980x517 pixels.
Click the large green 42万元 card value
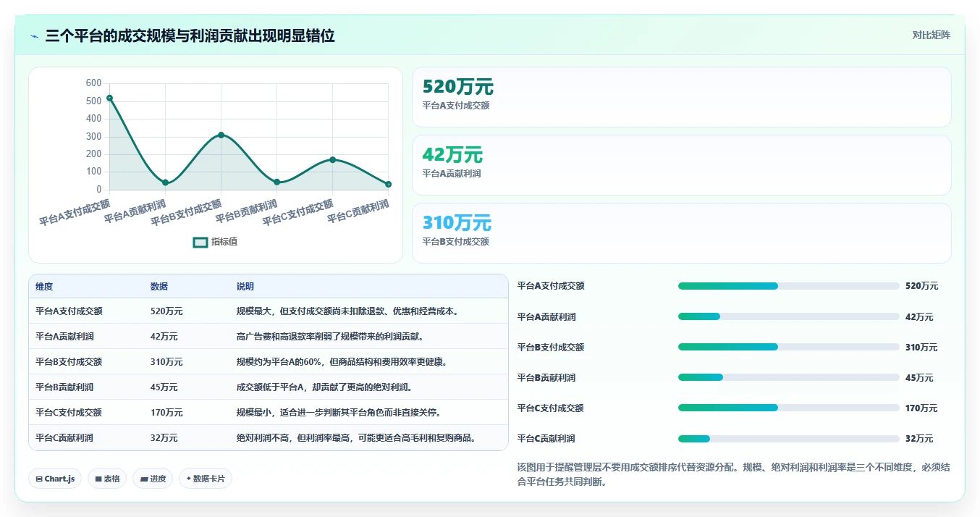click(452, 155)
